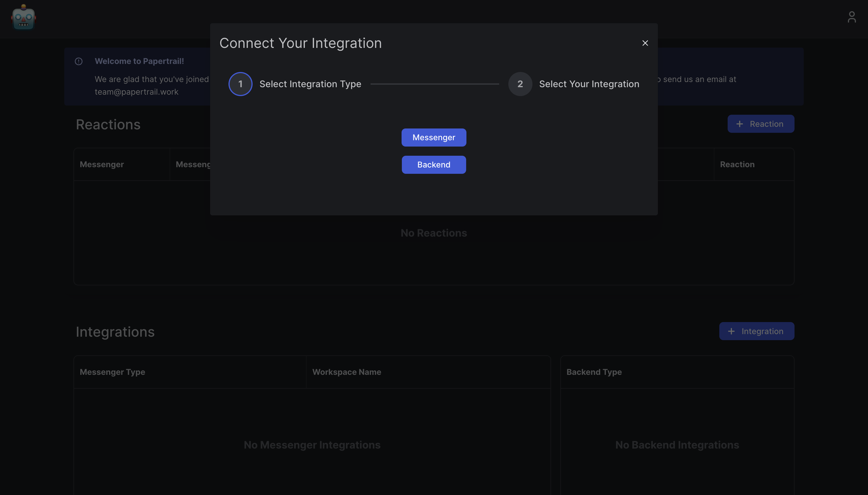This screenshot has width=868, height=495.
Task: Click the Messenger column header in Reactions
Action: pos(102,165)
